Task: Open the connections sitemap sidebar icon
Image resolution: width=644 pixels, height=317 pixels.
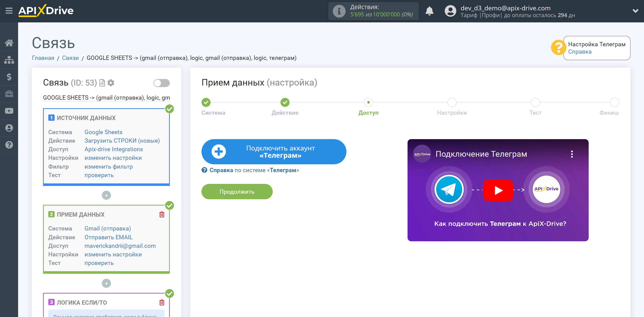Action: pos(9,60)
